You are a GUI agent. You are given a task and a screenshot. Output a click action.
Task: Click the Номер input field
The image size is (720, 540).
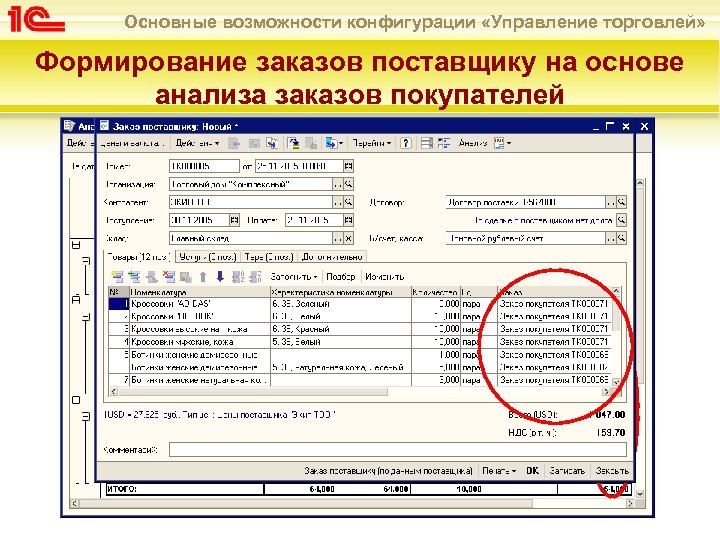pos(204,166)
